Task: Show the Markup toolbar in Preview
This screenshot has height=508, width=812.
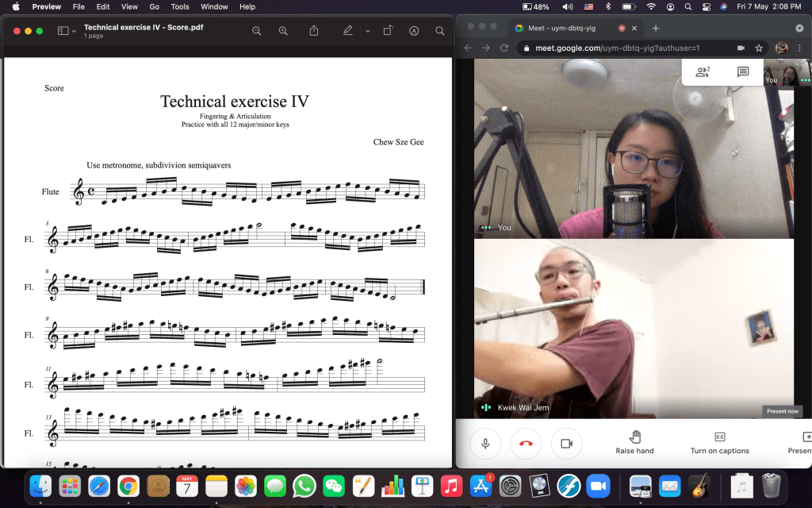Action: tap(414, 31)
